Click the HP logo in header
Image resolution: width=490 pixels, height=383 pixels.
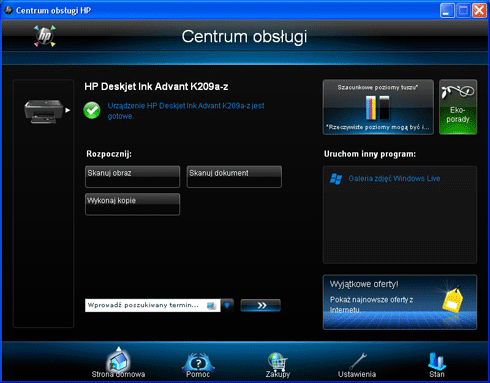tap(45, 36)
